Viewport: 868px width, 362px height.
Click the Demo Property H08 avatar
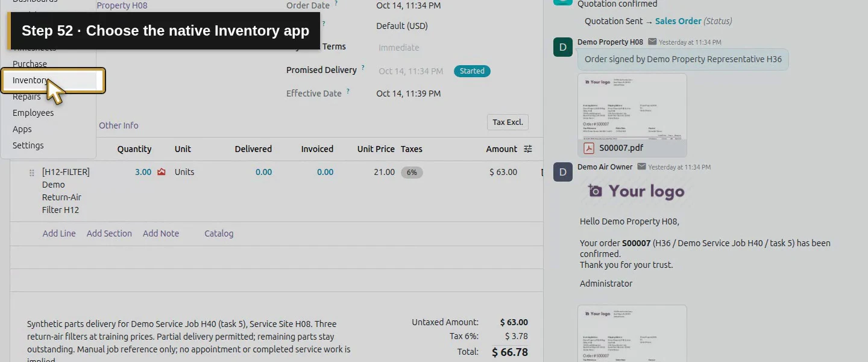[563, 47]
